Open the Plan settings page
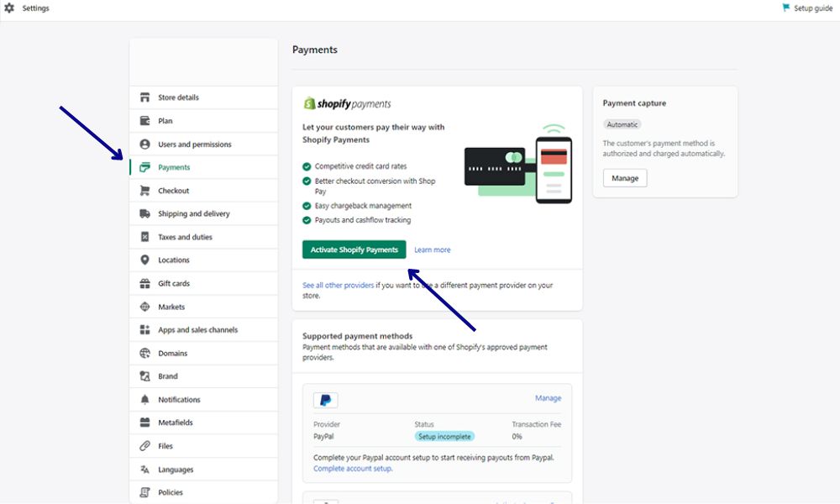The height and width of the screenshot is (504, 840). point(203,120)
